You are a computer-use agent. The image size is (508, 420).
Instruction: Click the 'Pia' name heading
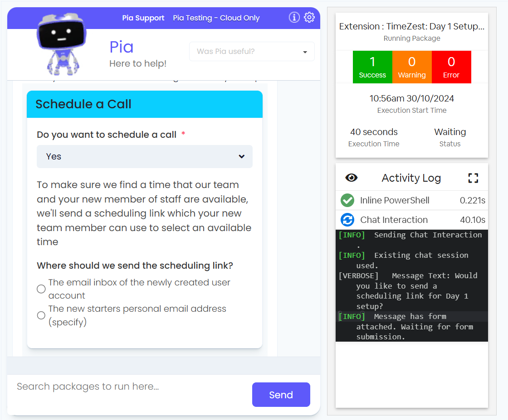(122, 47)
